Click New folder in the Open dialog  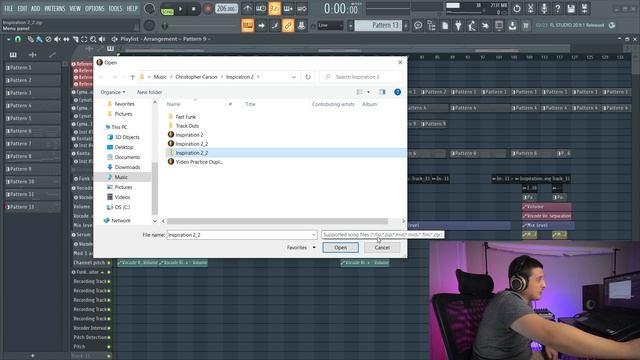(x=149, y=92)
